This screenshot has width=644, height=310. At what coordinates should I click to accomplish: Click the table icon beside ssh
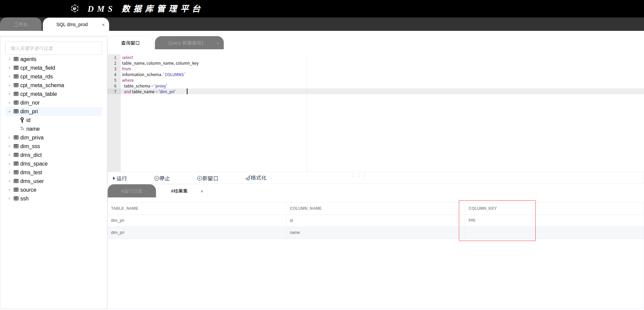(x=16, y=198)
